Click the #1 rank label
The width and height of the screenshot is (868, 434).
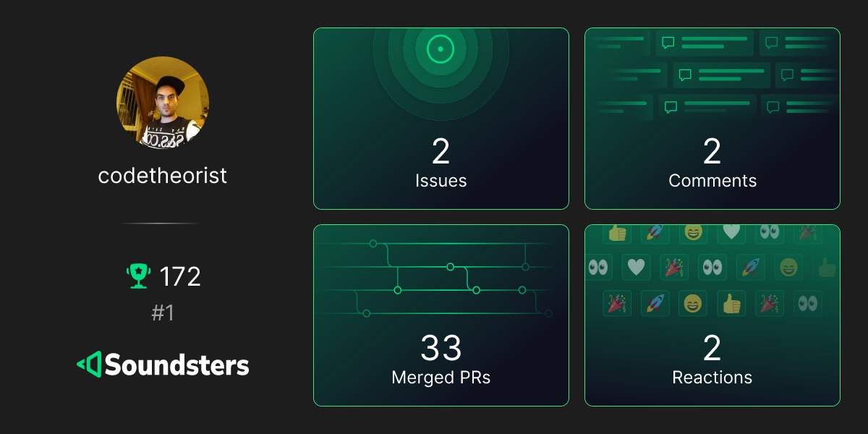tap(163, 312)
